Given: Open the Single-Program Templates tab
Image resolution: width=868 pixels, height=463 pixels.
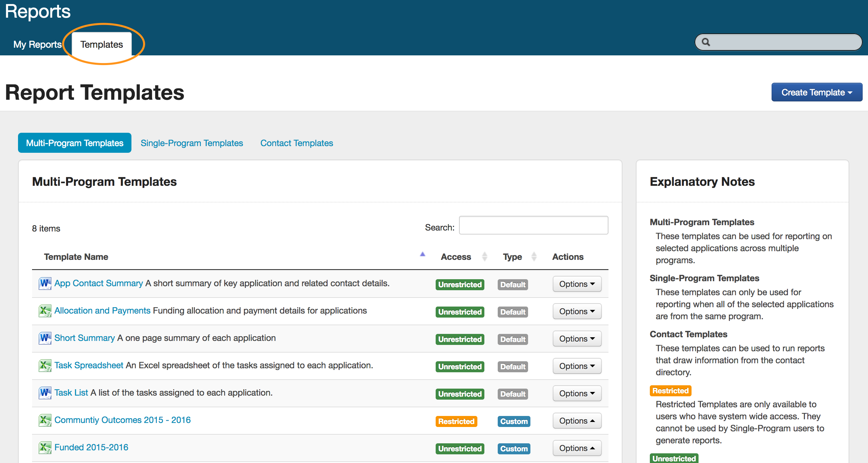Looking at the screenshot, I should [x=191, y=143].
